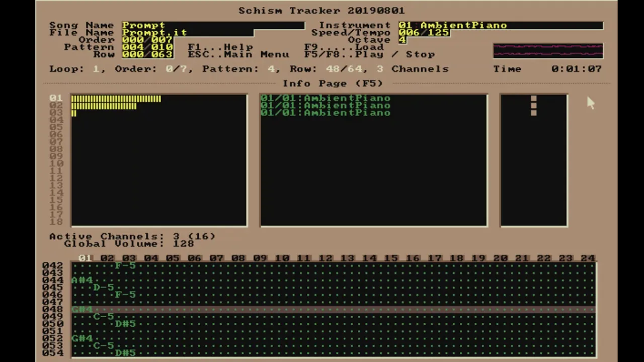This screenshot has width=644, height=362.
Task: Click the F-5 note on row 046
Action: pos(125,295)
